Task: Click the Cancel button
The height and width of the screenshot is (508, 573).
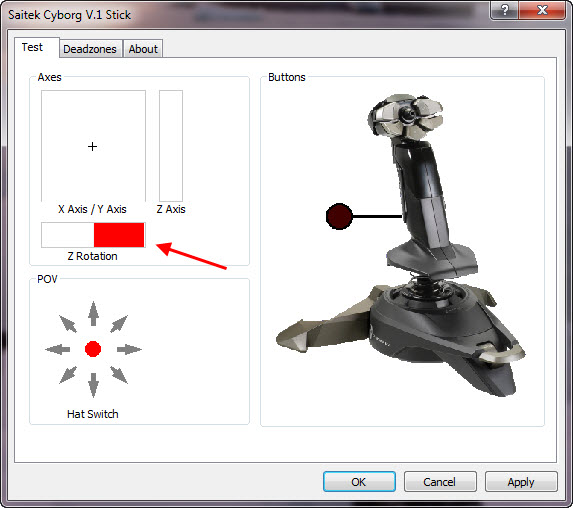Action: point(440,482)
